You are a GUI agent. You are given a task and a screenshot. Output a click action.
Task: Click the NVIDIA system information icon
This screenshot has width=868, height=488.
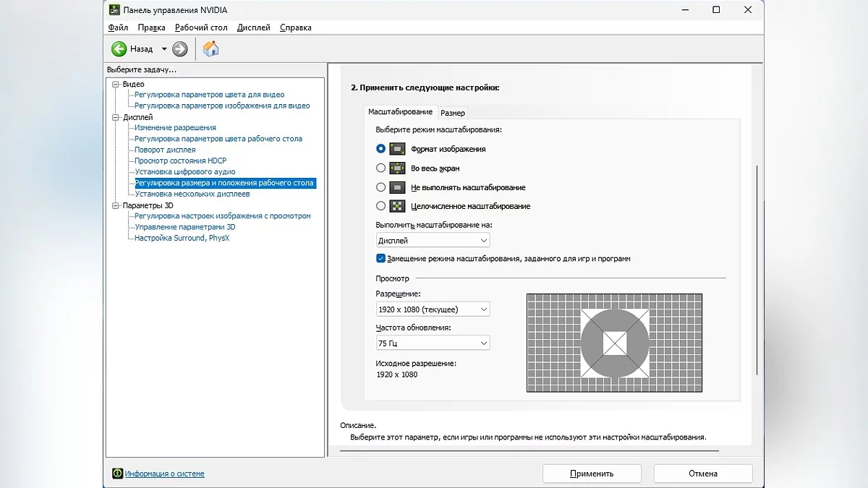pyautogui.click(x=117, y=474)
